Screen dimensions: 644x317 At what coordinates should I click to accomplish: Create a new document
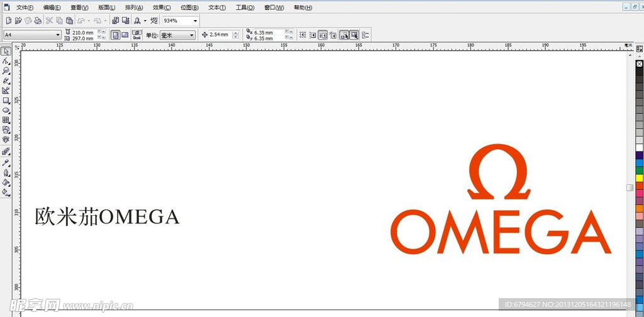(x=9, y=21)
